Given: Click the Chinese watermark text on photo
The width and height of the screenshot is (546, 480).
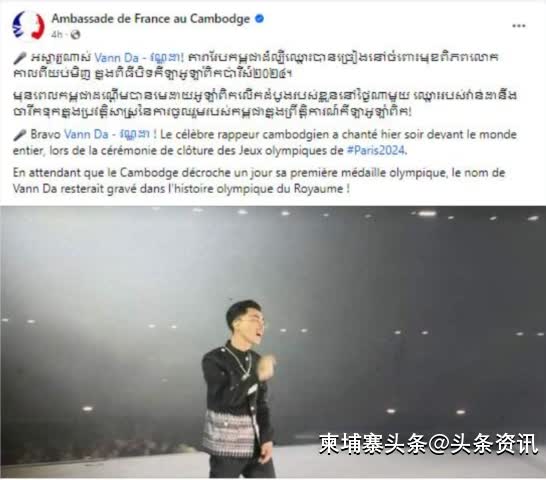Looking at the screenshot, I should coord(429,444).
